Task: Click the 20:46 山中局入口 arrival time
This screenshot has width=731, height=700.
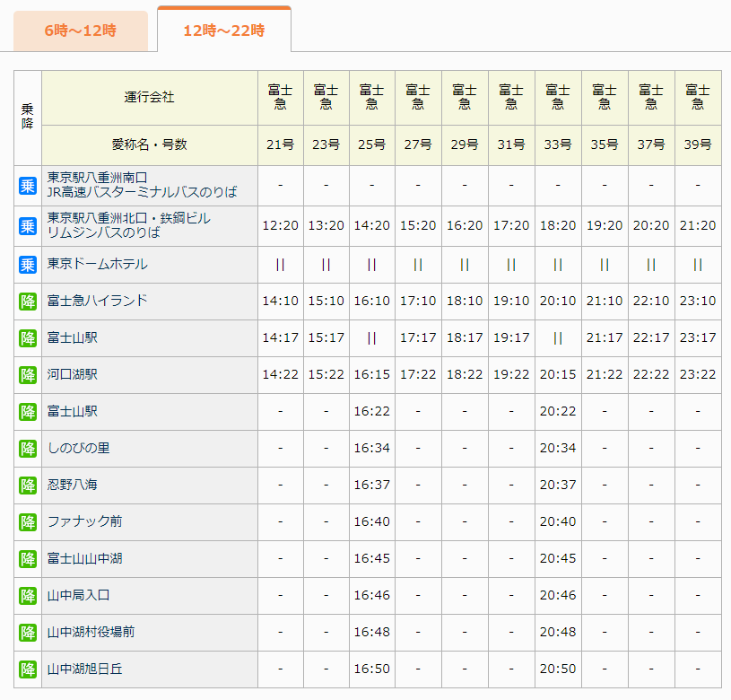Action: (558, 595)
